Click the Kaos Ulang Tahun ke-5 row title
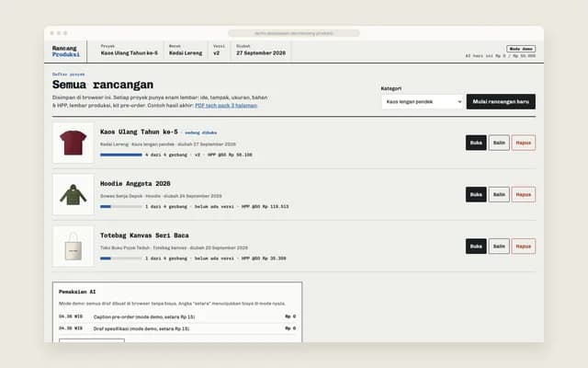The width and height of the screenshot is (588, 368). coord(139,132)
